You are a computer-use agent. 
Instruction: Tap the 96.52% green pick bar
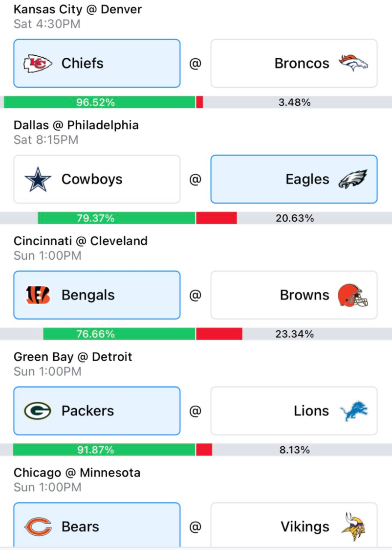pyautogui.click(x=100, y=102)
